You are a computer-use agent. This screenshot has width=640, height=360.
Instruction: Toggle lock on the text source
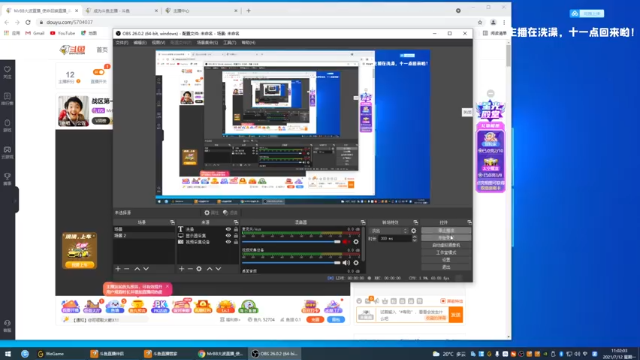tap(236, 229)
